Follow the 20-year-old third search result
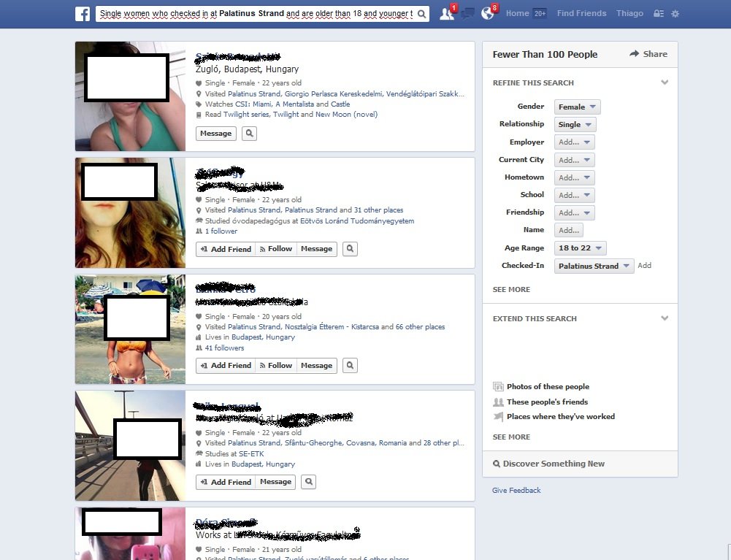 tap(275, 366)
